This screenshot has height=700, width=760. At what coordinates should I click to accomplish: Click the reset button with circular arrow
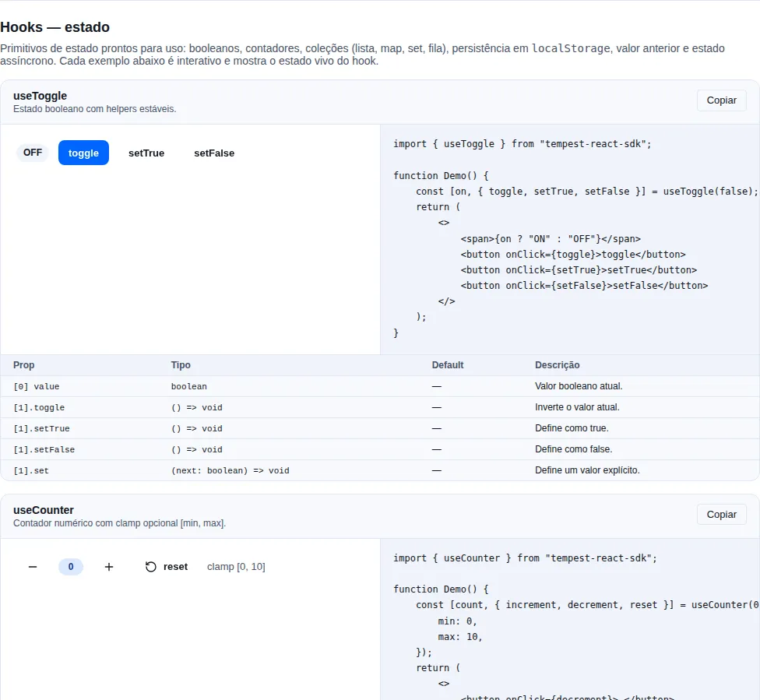coord(167,567)
